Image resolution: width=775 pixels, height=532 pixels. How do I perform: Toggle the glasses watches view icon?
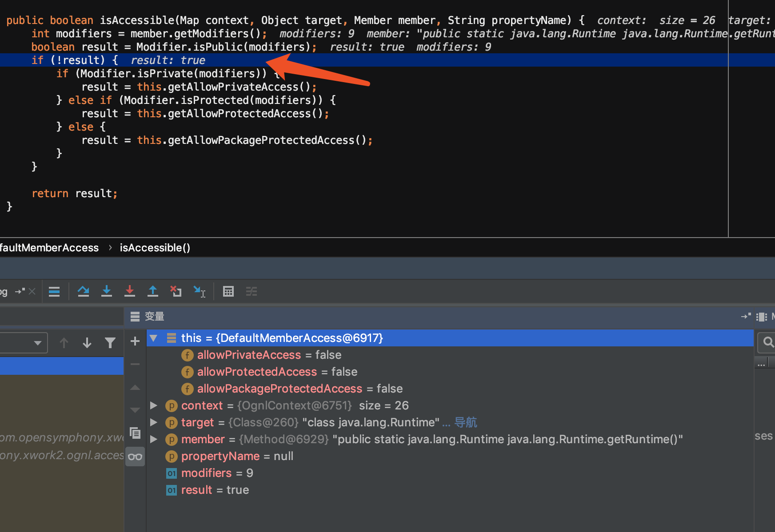pyautogui.click(x=135, y=457)
